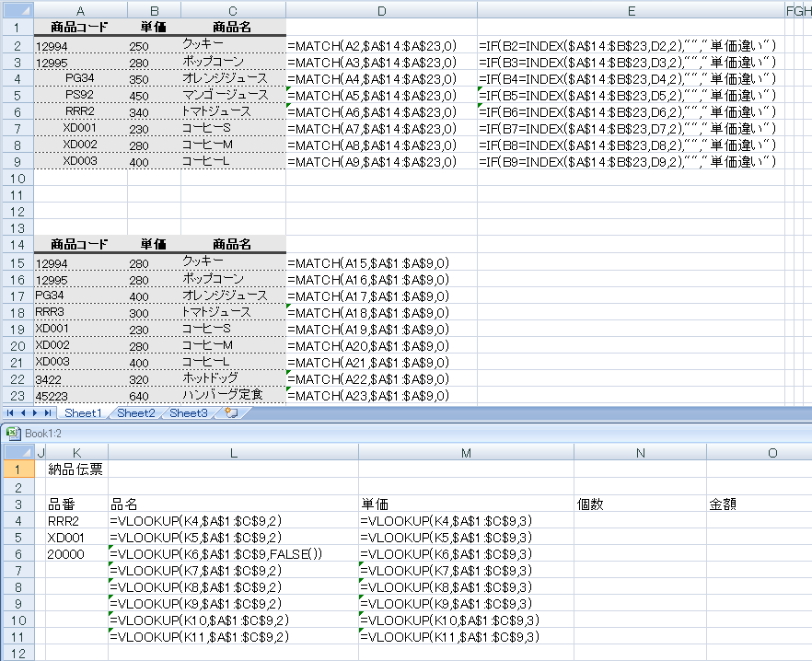Select the cell reading ハンバーグ定食
812x661 pixels.
(x=233, y=395)
